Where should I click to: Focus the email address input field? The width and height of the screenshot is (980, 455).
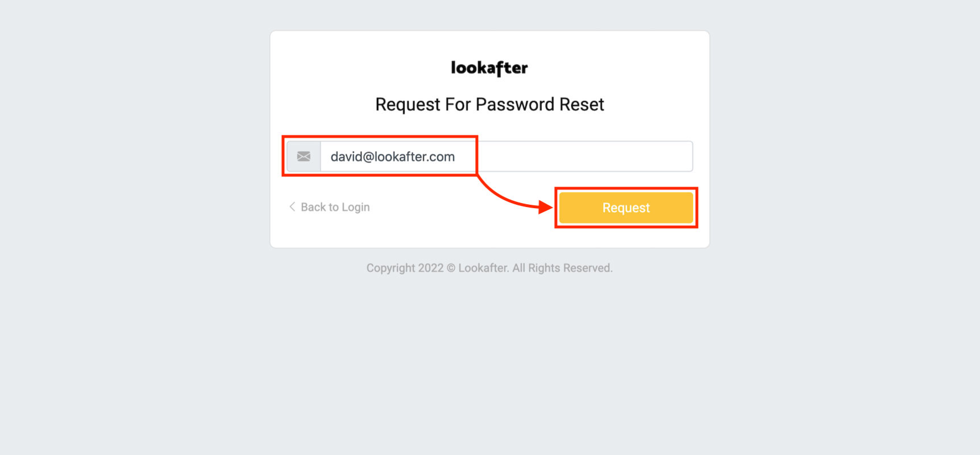tap(506, 156)
